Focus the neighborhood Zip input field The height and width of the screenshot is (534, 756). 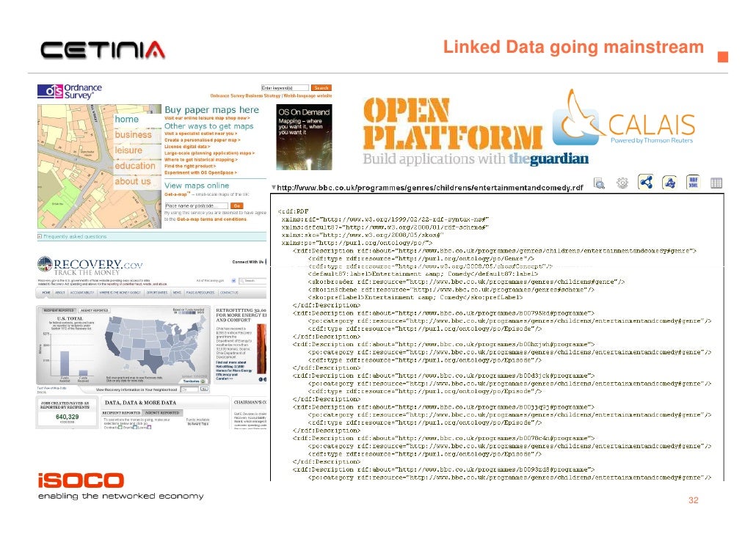[189, 389]
